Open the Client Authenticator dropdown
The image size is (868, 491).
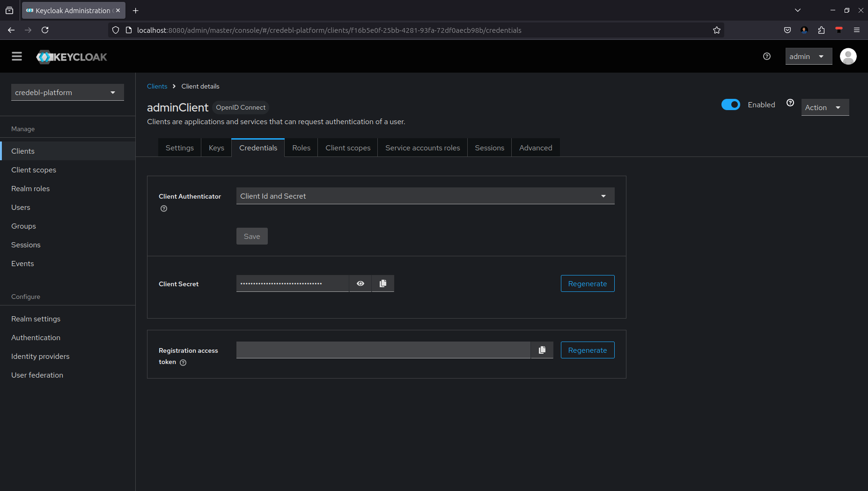click(425, 196)
